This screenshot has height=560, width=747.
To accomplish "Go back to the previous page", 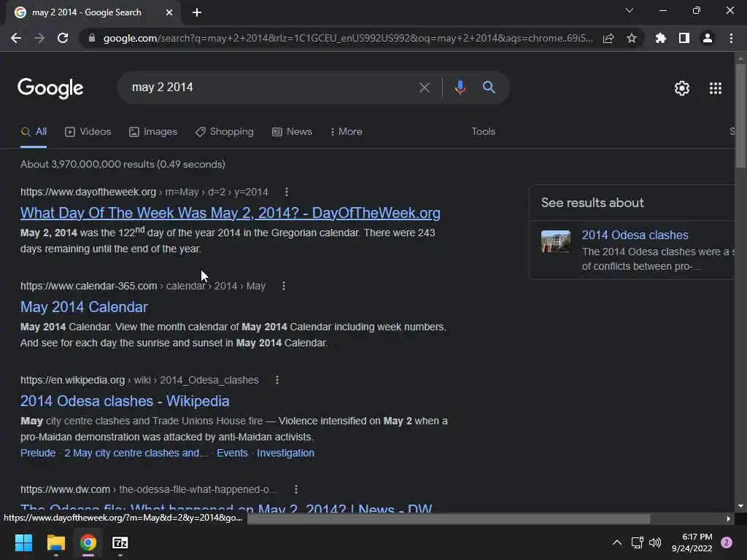I will coord(16,38).
